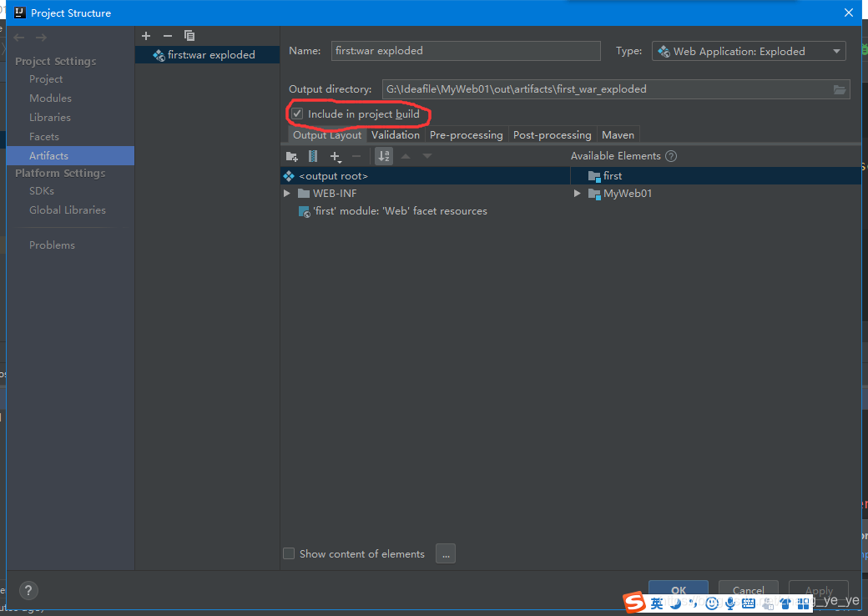Activate Sogou voice input microphone
Image resolution: width=868 pixels, height=616 pixels.
(730, 603)
